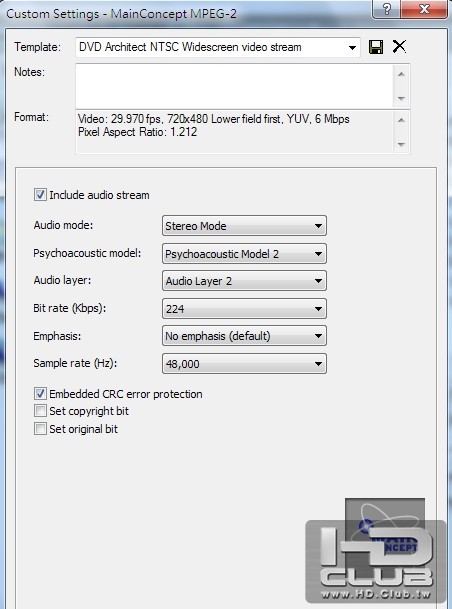Screen dimensions: 452x609
Task: Check the Set original bit option
Action: [40, 429]
